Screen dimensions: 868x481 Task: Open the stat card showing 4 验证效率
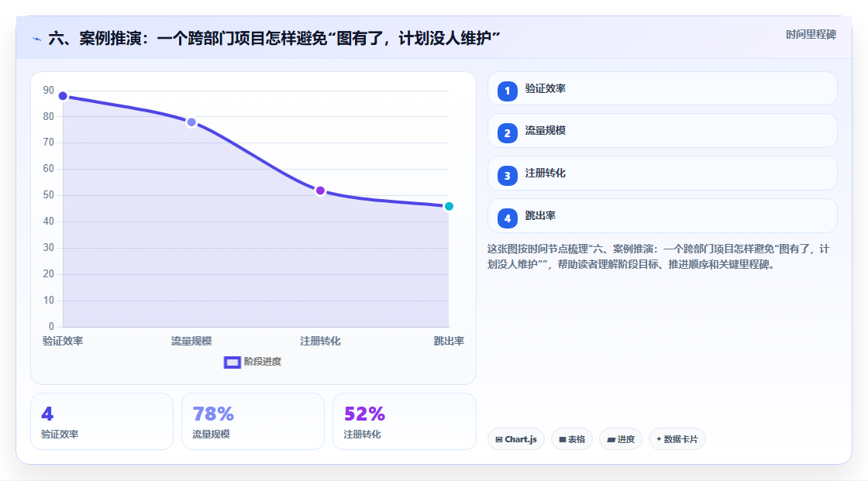(102, 421)
